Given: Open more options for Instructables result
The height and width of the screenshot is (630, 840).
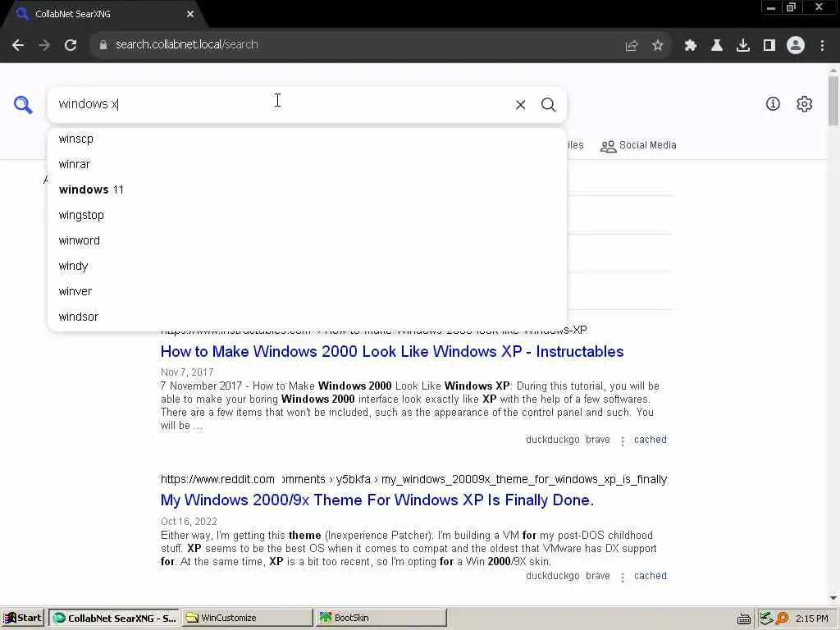Looking at the screenshot, I should (x=623, y=441).
